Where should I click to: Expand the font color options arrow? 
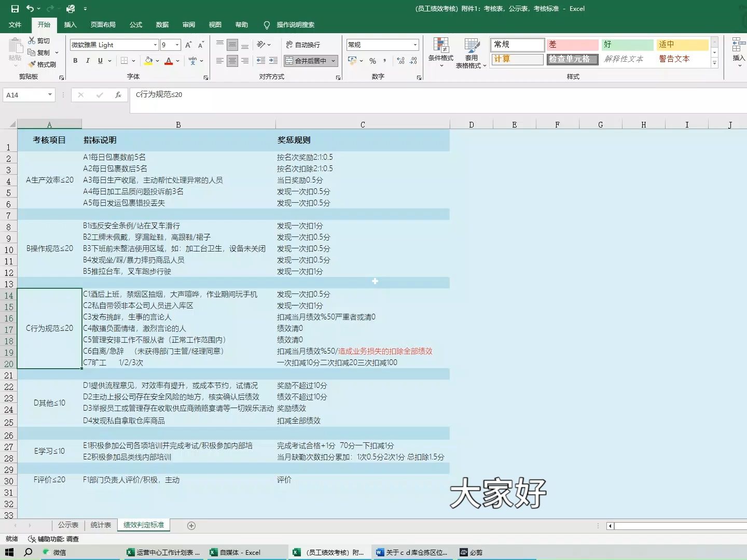click(177, 61)
